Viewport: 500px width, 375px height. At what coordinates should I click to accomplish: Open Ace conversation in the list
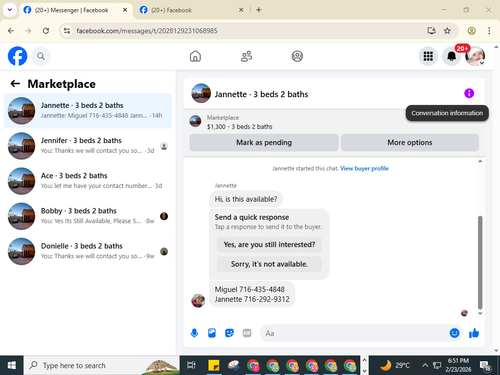pyautogui.click(x=88, y=181)
